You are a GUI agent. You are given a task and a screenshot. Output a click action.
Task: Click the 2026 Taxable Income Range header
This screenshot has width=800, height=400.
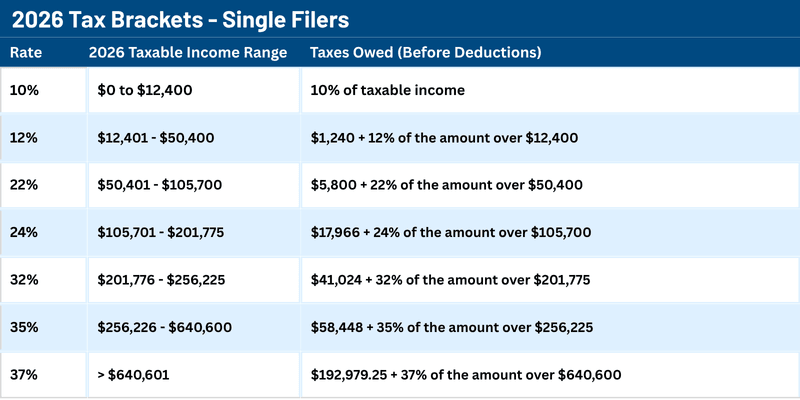click(x=188, y=52)
